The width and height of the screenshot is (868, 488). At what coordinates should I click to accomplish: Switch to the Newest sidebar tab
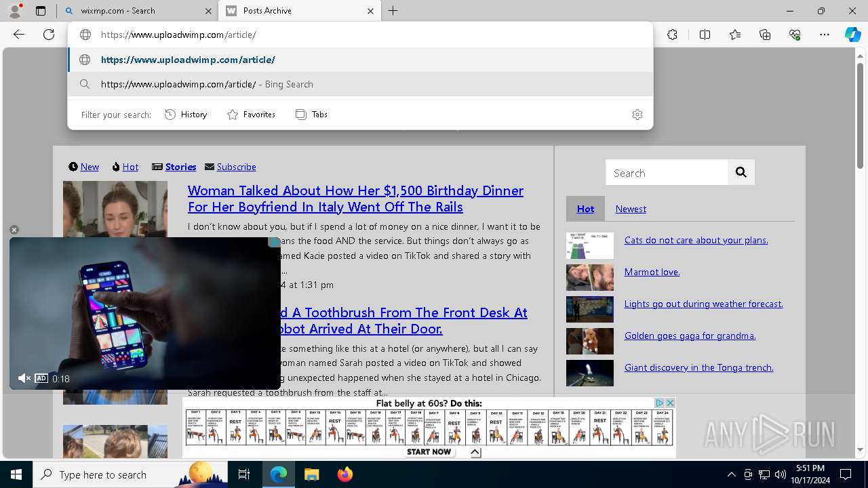click(631, 209)
